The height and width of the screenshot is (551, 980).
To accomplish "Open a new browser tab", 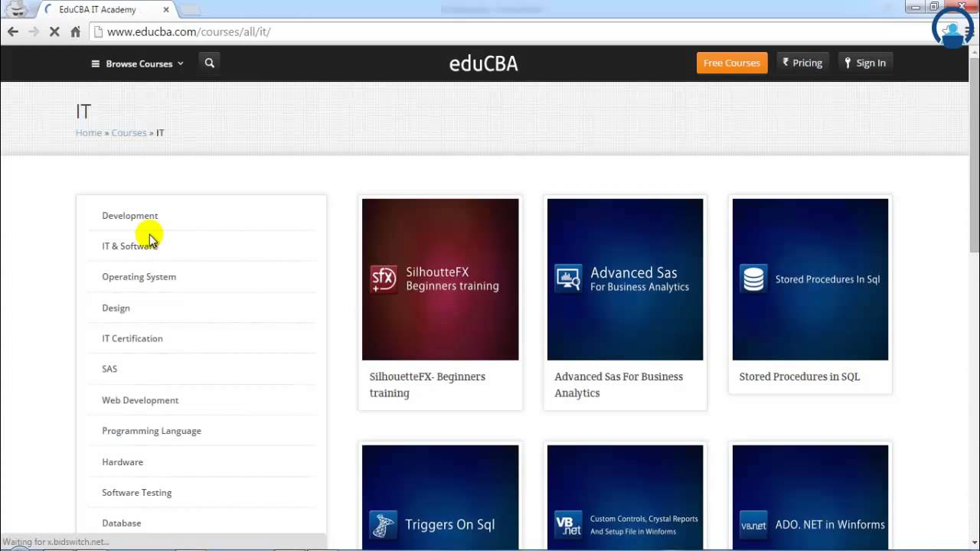I will tap(190, 10).
